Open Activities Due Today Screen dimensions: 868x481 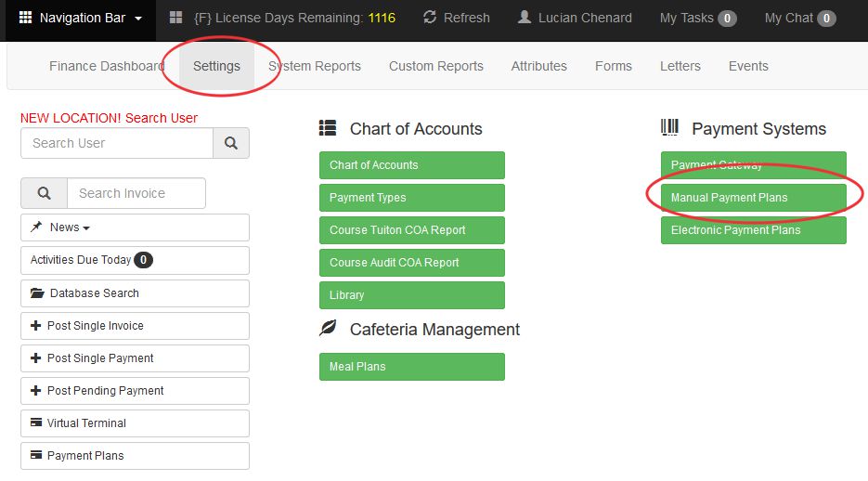click(135, 260)
